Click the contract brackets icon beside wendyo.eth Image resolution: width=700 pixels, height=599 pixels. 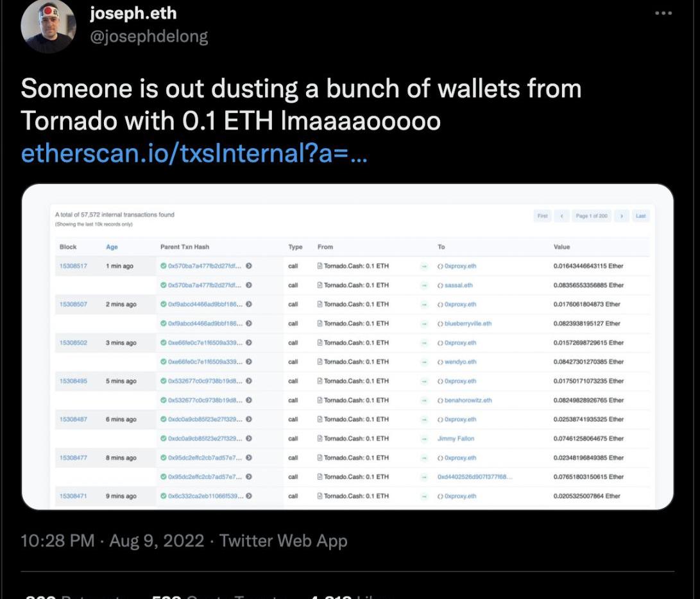coord(440,362)
